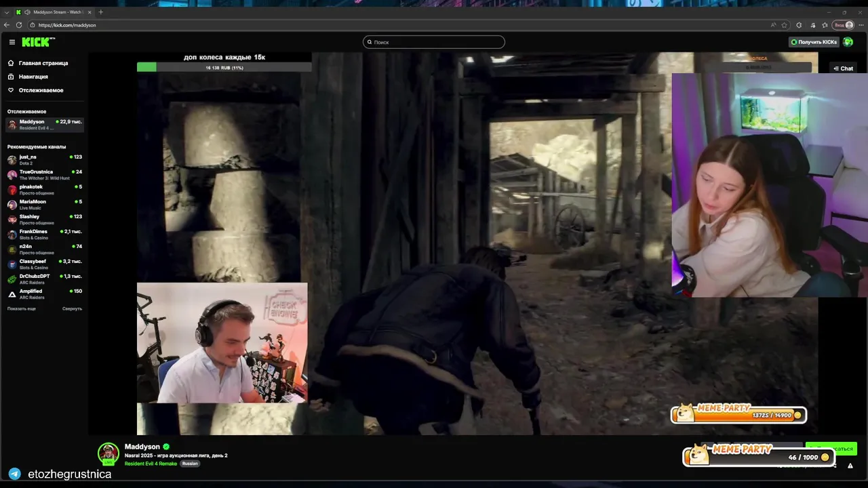Click the warning report triangle icon
868x488 pixels.
850,466
